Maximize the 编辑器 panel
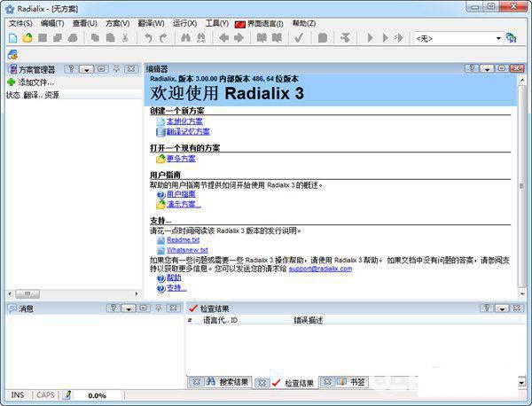 pos(502,68)
